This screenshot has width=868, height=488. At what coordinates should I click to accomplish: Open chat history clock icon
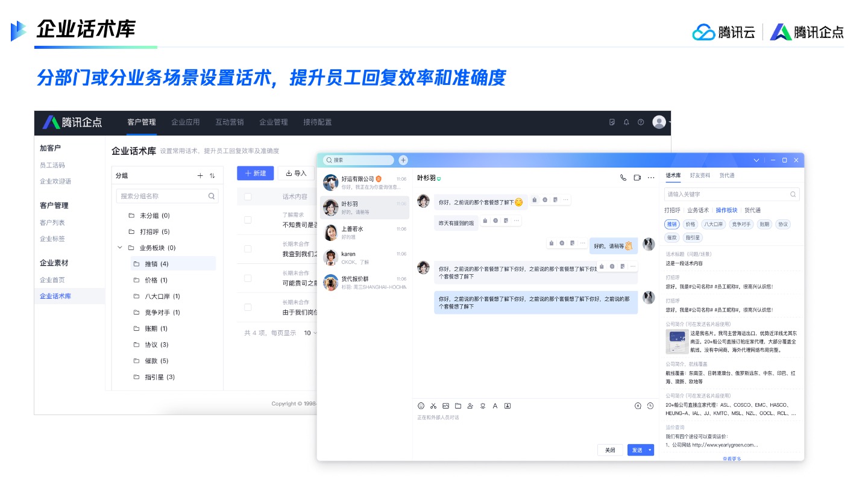[x=650, y=406]
